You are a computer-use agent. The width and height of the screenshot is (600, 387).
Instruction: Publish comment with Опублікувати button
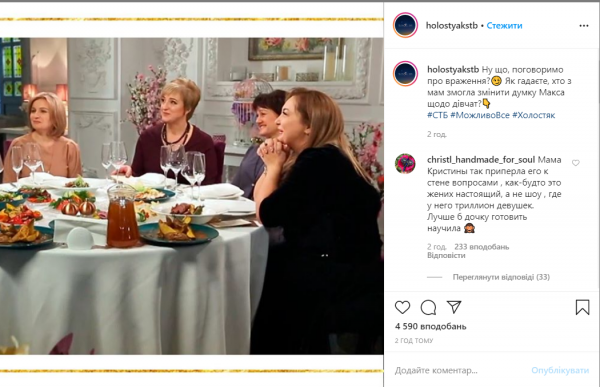click(560, 371)
